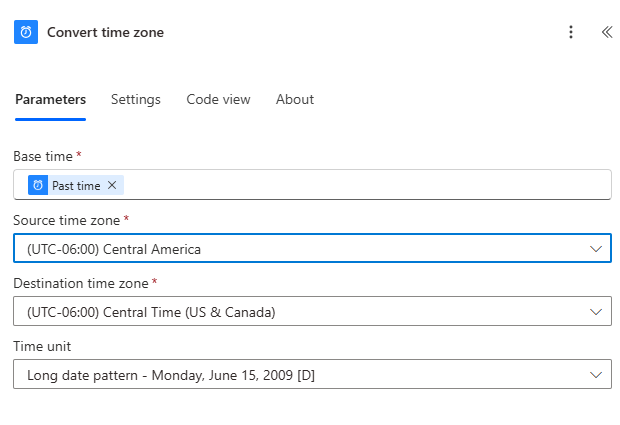Open the Settings tab
This screenshot has height=425, width=620.
(136, 99)
